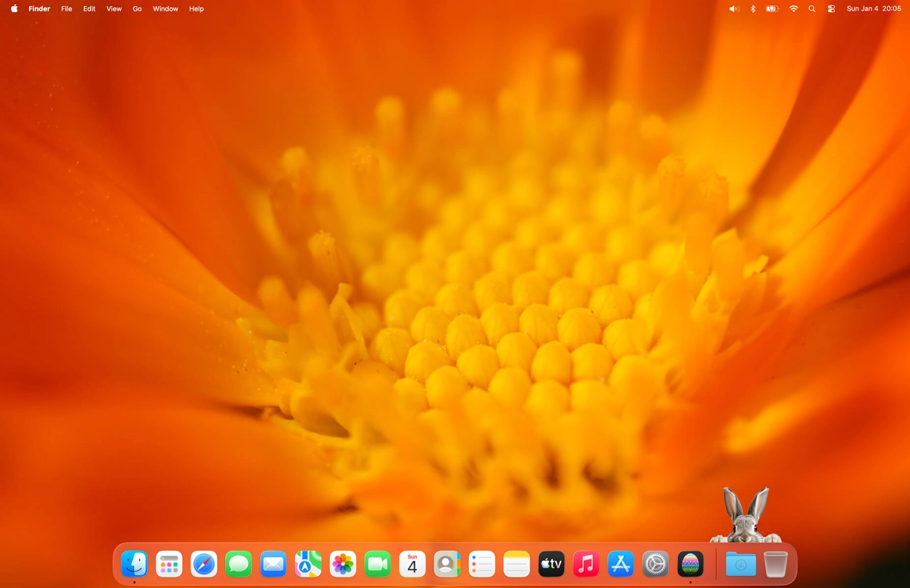Open the View menu
The height and width of the screenshot is (588, 910).
point(114,9)
